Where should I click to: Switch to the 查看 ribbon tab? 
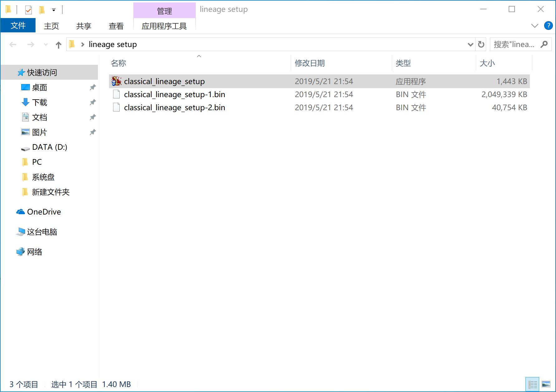tap(116, 26)
